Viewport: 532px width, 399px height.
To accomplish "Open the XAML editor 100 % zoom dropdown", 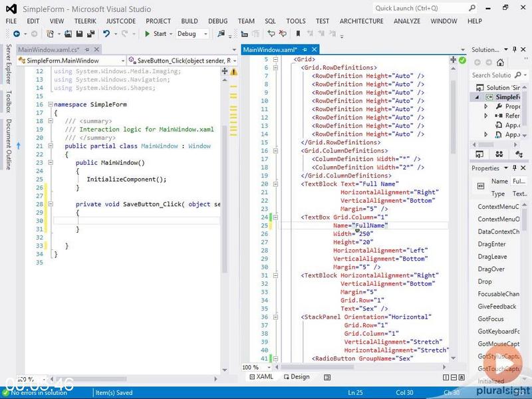I will [x=269, y=367].
